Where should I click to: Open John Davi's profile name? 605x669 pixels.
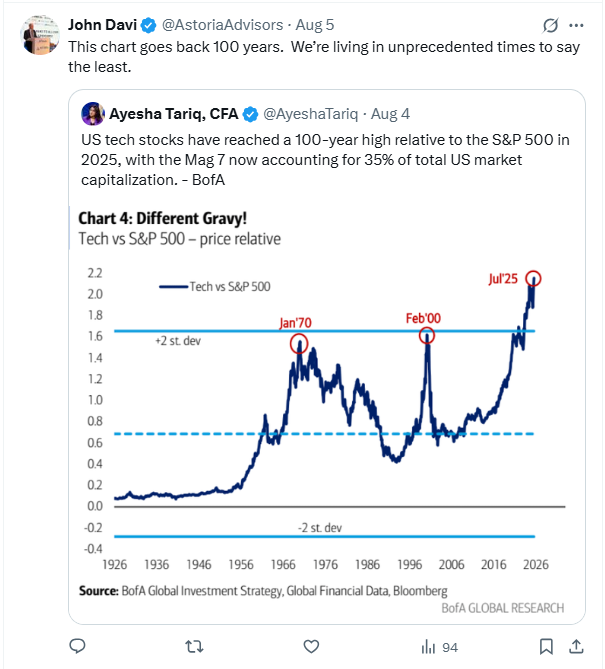tap(102, 25)
